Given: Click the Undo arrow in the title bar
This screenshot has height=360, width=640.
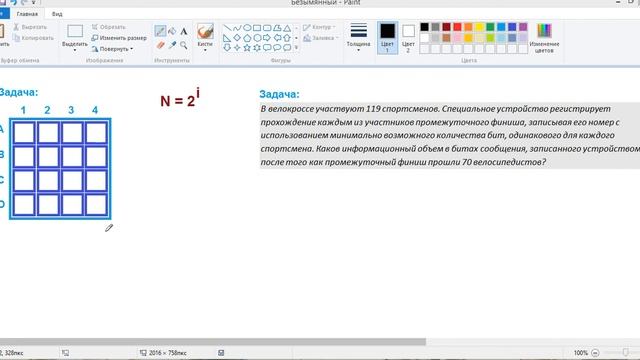Looking at the screenshot, I should coord(13,2).
